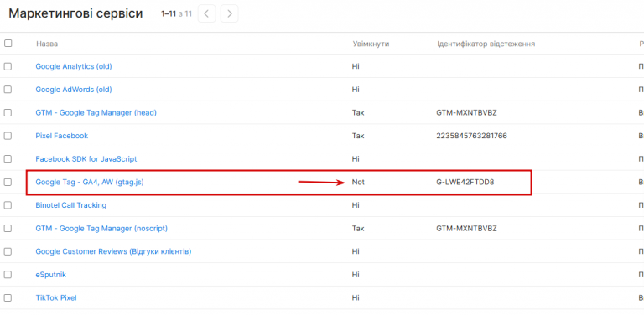Go to previous page arrow
Viewport: 644px width, 315px height.
pyautogui.click(x=206, y=14)
